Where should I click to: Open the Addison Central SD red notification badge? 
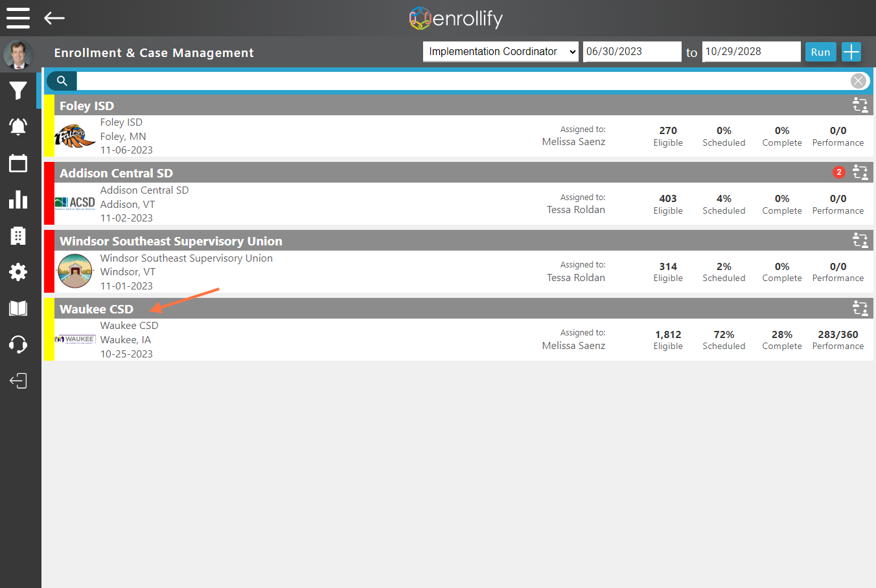[x=839, y=172]
